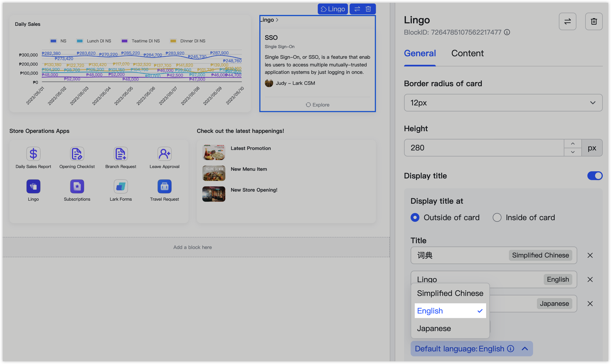Open the Border radius of card dropdown

click(503, 103)
